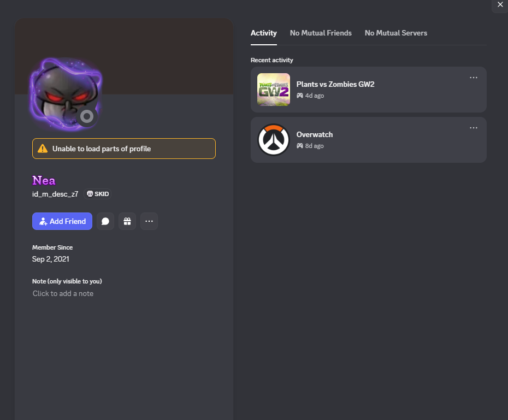Click the profile avatar image
Viewport: 508px width, 420px height.
(66, 94)
